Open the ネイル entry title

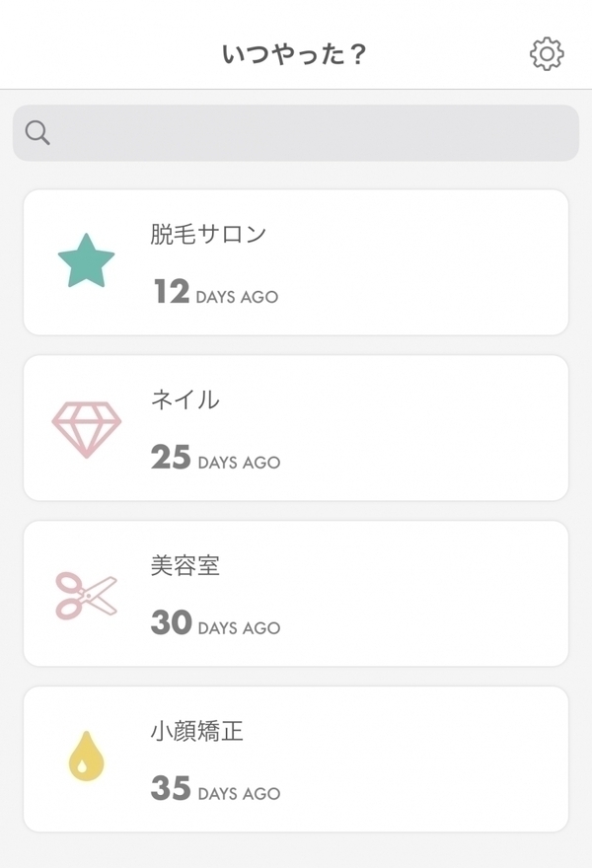pos(185,399)
